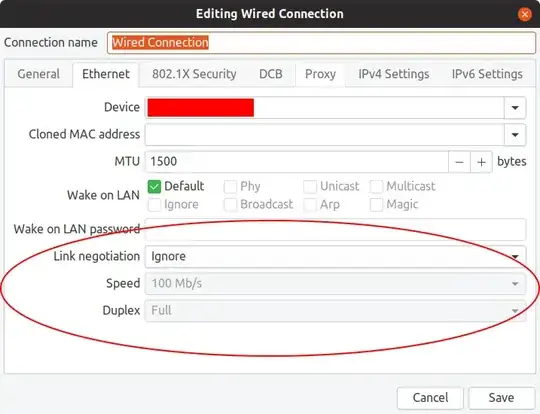Save the wired connection settings
This screenshot has height=414, width=540.
pyautogui.click(x=501, y=398)
